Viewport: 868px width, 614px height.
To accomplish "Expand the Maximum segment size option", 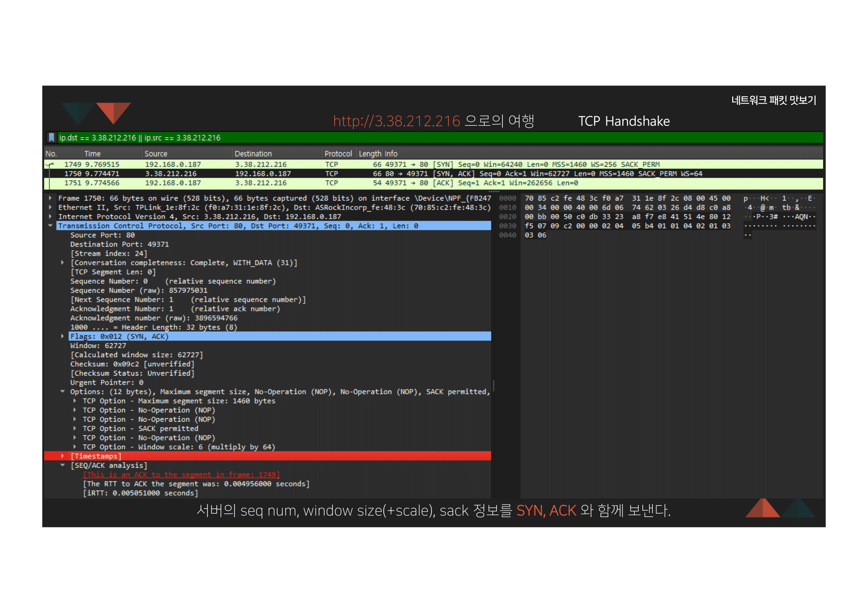I will pos(75,401).
